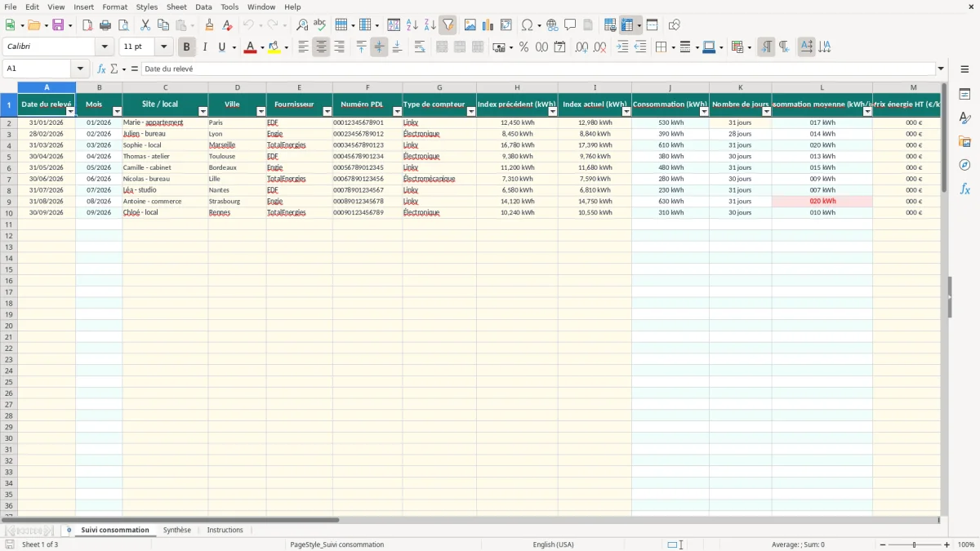Click the Insert Hyperlink icon
Screen dimensions: 980x551
pyautogui.click(x=553, y=25)
